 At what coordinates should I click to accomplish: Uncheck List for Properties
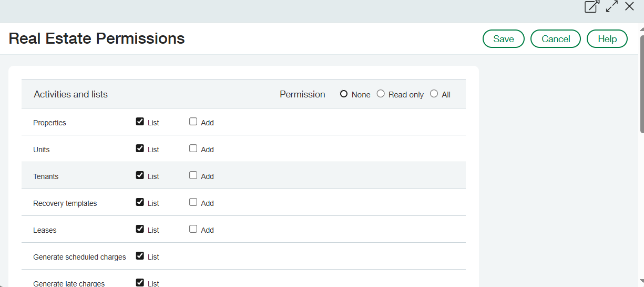pyautogui.click(x=140, y=122)
